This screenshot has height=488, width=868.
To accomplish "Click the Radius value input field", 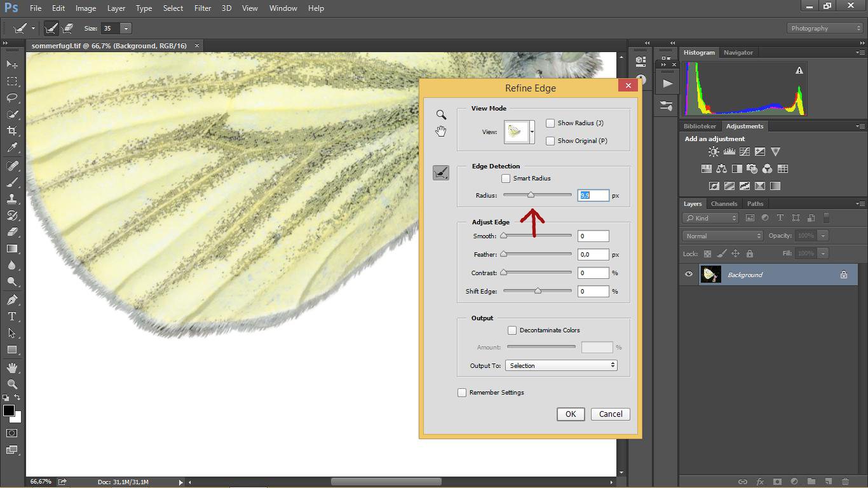I will [592, 195].
